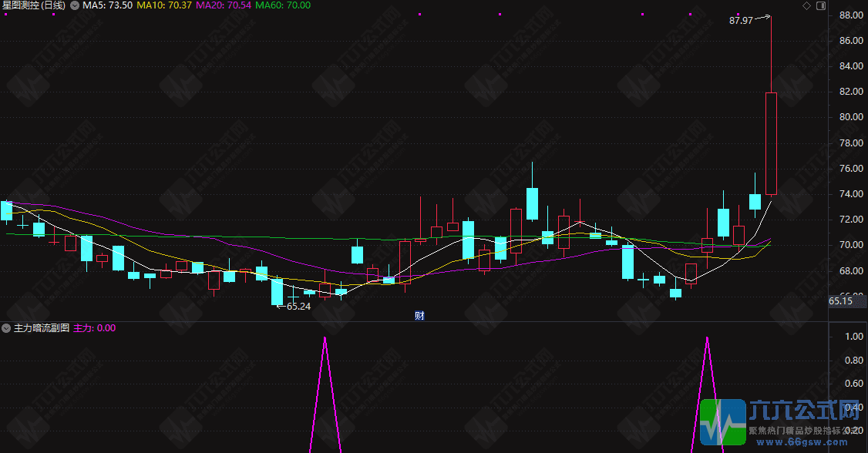Click the 87.97 high price annotation
Image resolution: width=868 pixels, height=453 pixels.
[x=742, y=21]
